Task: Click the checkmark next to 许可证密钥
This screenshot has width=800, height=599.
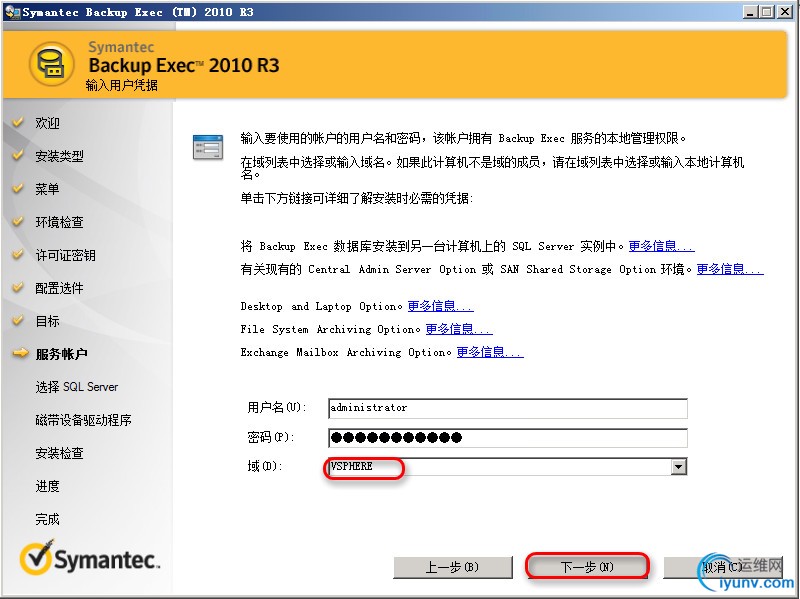Action: coord(18,254)
